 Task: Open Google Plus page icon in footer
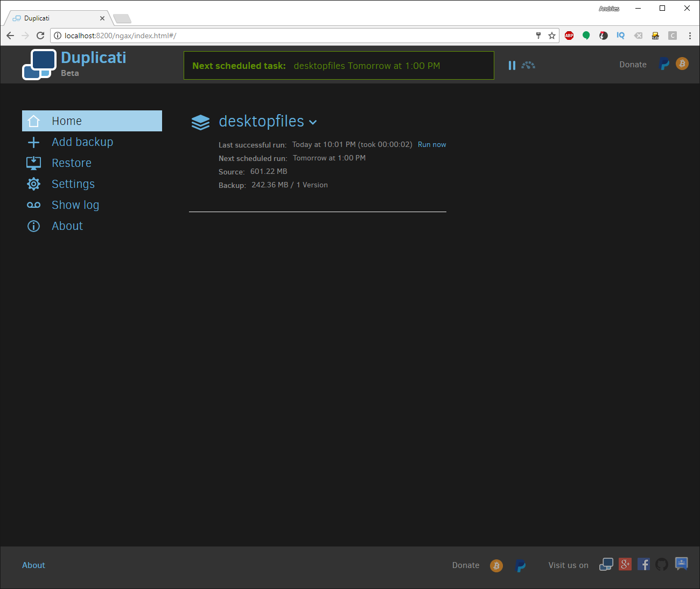coord(625,564)
